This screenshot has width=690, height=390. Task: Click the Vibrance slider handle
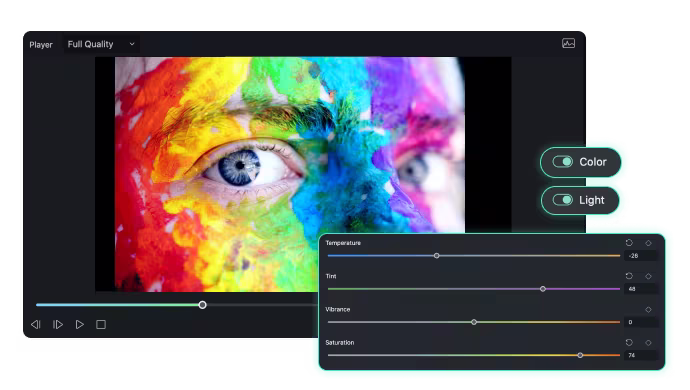pyautogui.click(x=474, y=322)
